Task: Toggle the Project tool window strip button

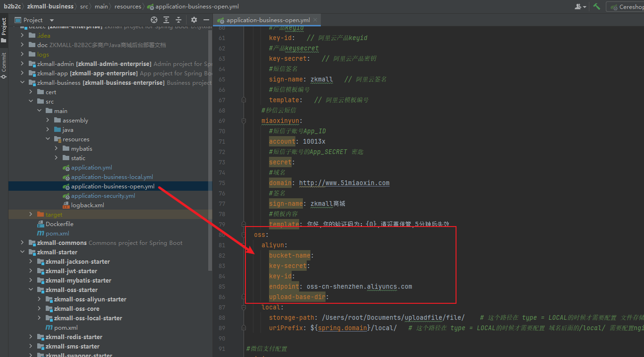Action: coord(4,30)
